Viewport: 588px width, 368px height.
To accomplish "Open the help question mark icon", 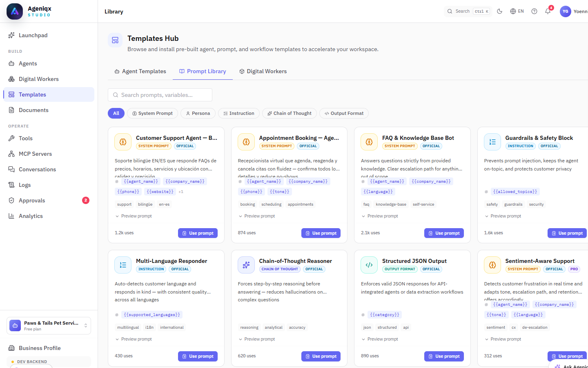I will tap(534, 11).
